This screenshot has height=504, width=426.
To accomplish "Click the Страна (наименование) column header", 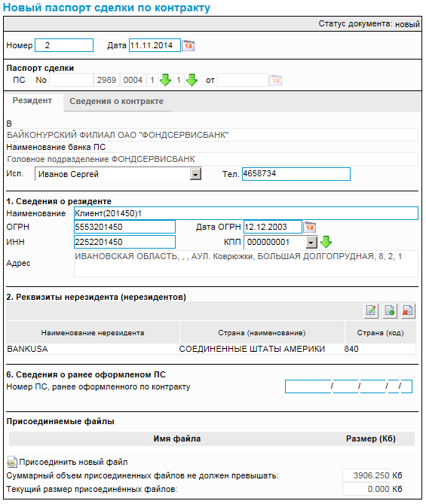I will point(262,333).
